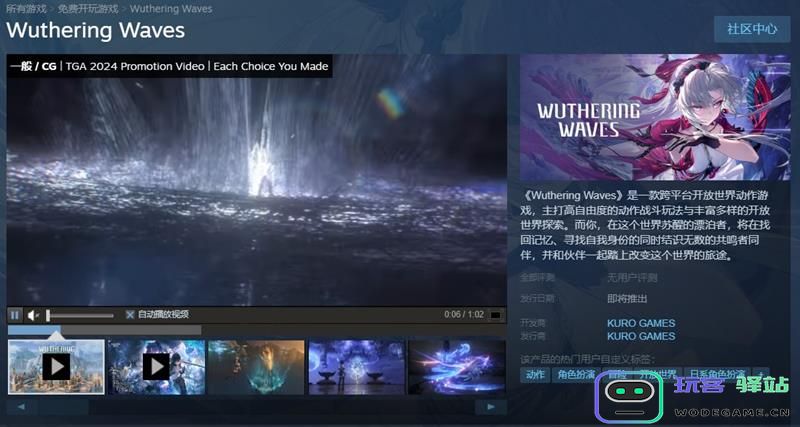This screenshot has width=800, height=427.
Task: Click the 该产品的热门用户自定义标签 label
Action: click(x=588, y=359)
